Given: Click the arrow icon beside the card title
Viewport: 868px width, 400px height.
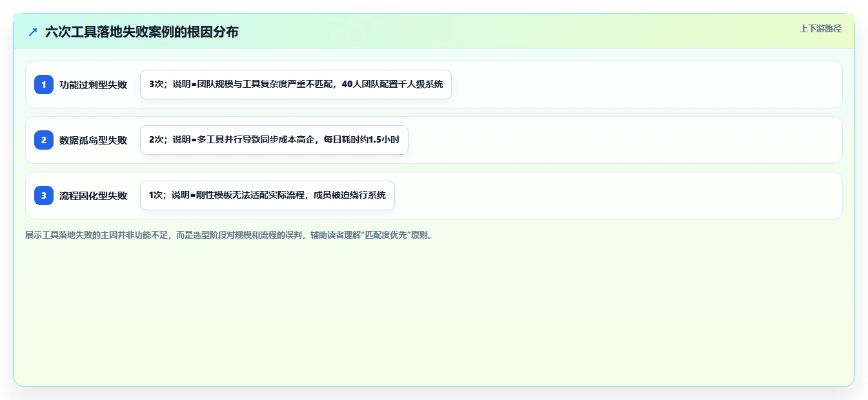Looking at the screenshot, I should [x=33, y=32].
